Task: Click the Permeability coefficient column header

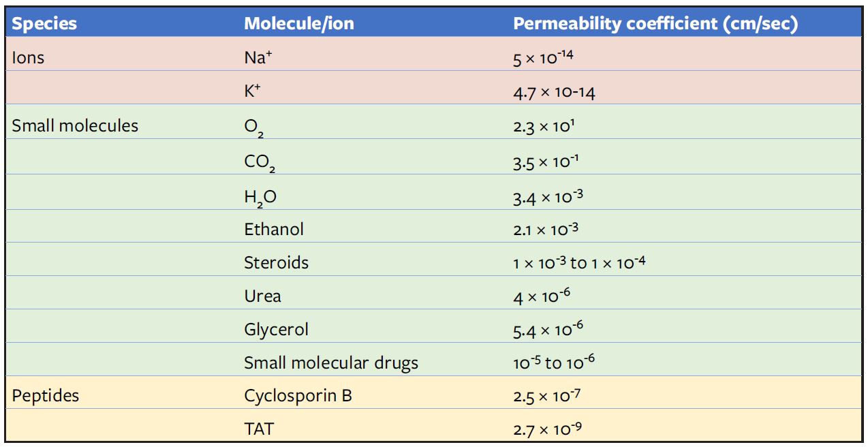Action: click(655, 24)
